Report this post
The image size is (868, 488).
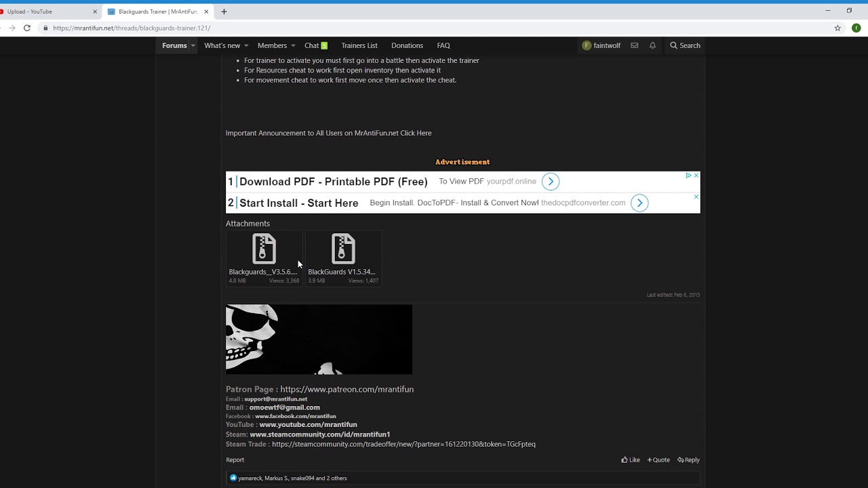pyautogui.click(x=235, y=460)
